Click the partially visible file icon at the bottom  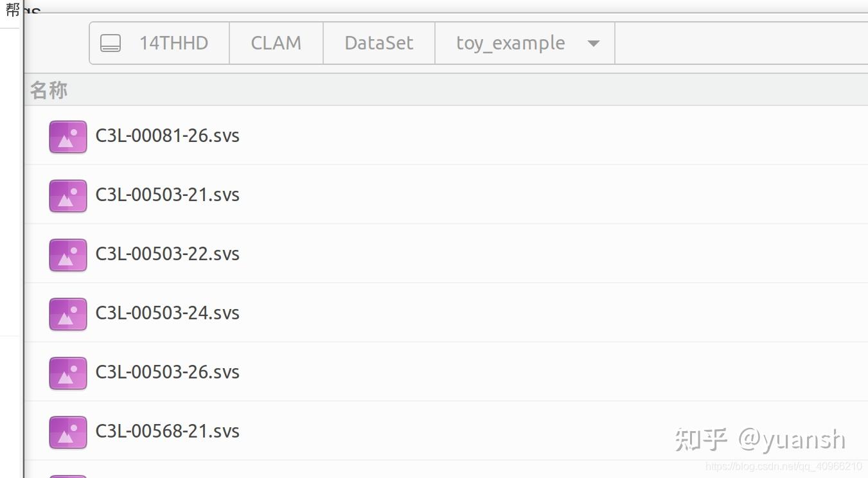[x=67, y=474]
